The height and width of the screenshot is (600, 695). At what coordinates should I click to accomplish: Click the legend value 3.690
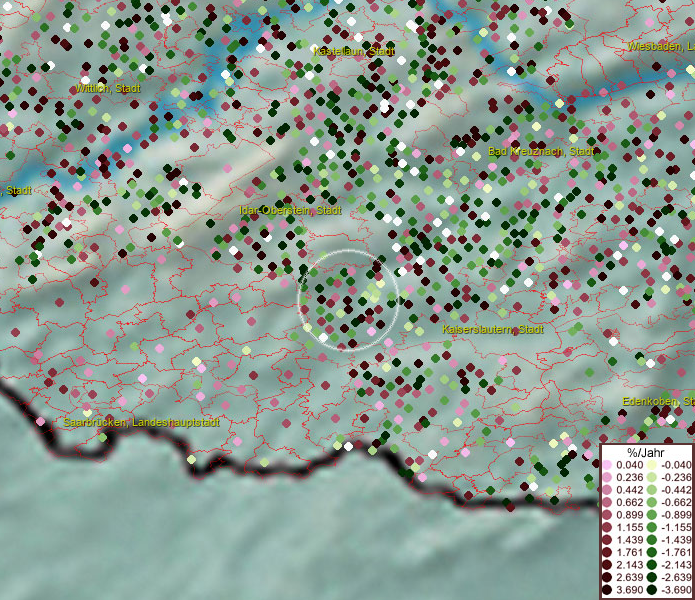(x=629, y=590)
